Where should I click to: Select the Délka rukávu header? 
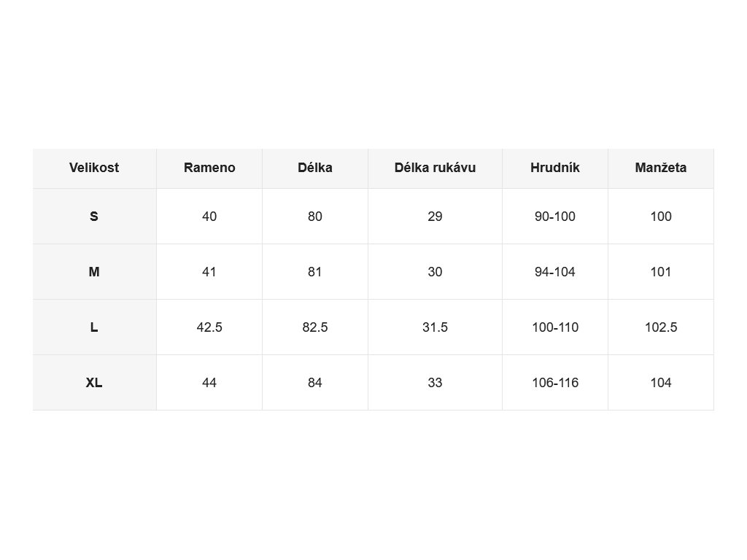(435, 168)
